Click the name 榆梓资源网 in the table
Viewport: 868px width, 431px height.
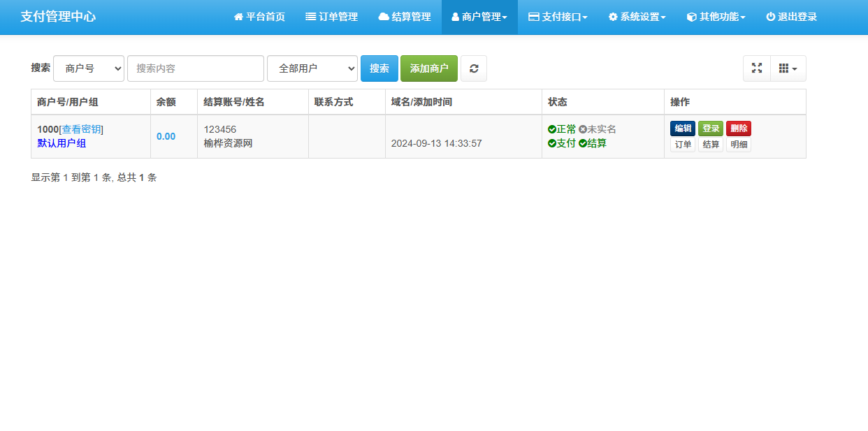coord(229,143)
